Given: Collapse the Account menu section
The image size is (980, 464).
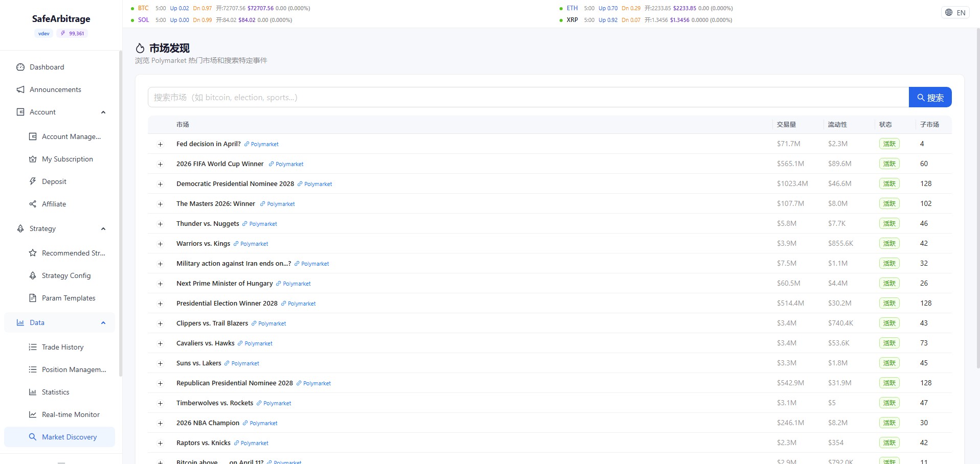Looking at the screenshot, I should tap(103, 112).
